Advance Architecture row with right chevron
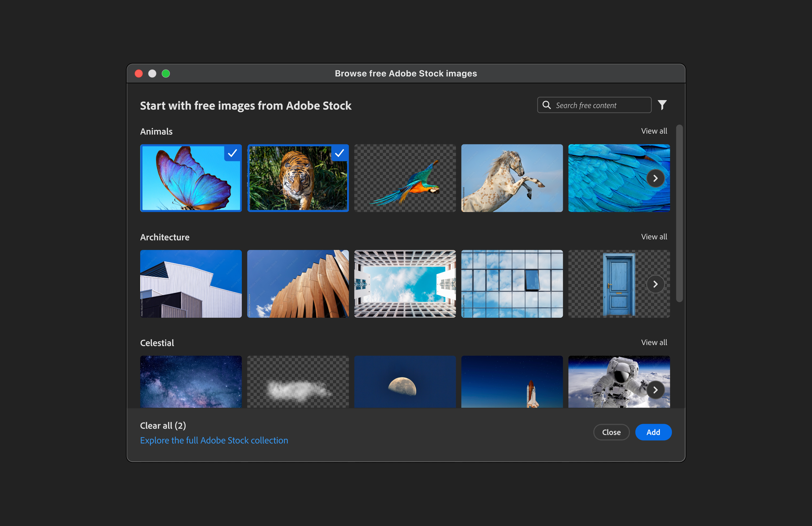Screen dimensions: 812x526 655,284
